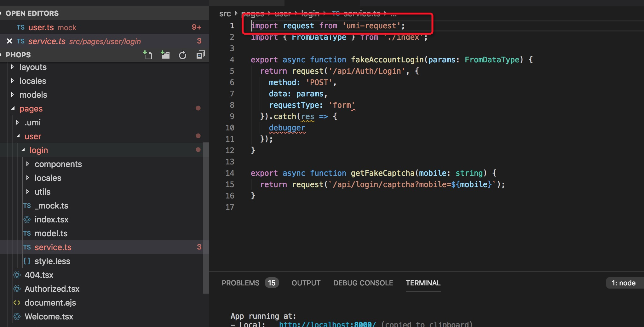The width and height of the screenshot is (644, 327).
Task: Click the New Folder icon in explorer header
Action: coord(165,55)
